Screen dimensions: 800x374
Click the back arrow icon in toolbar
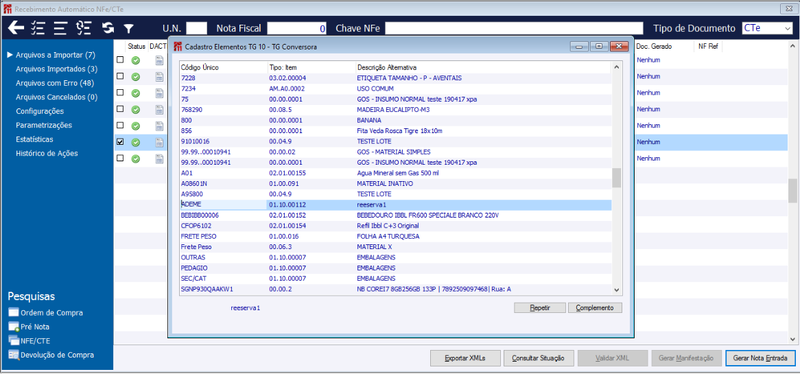click(16, 28)
